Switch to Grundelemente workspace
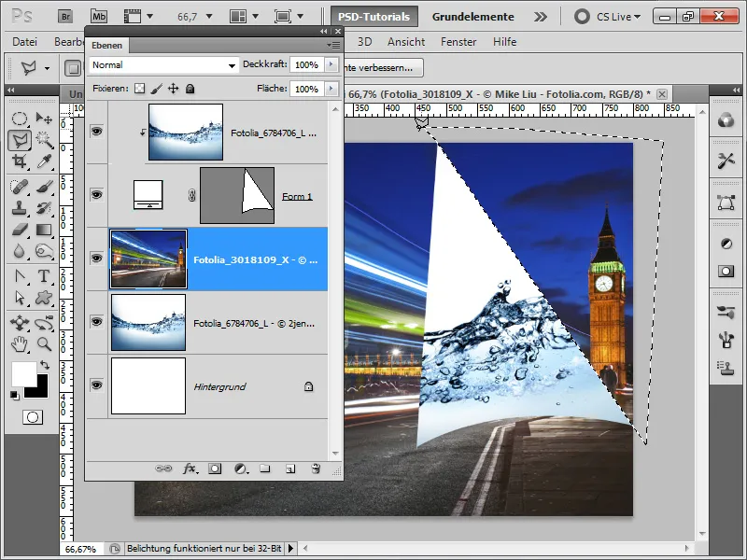 click(473, 17)
